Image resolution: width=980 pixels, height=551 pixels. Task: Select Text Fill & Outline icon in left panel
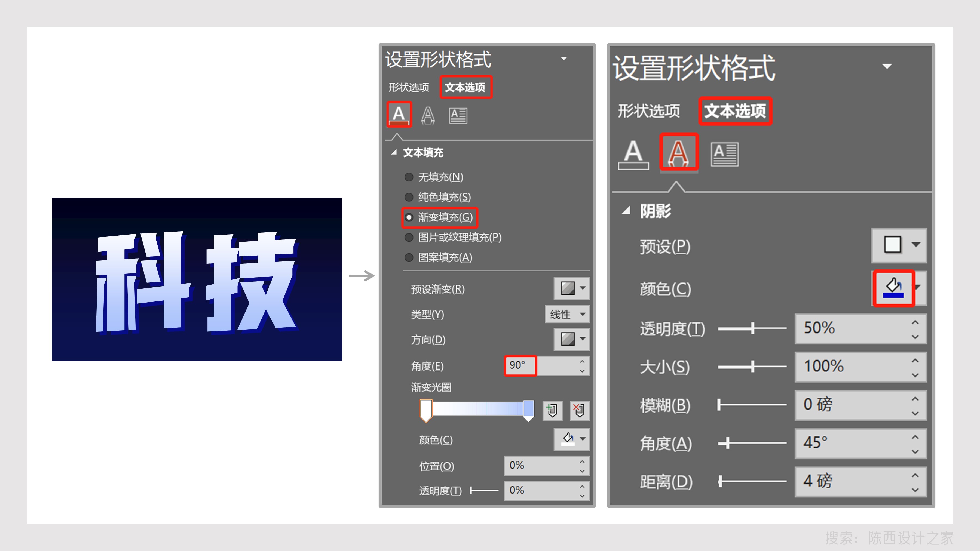coord(399,115)
